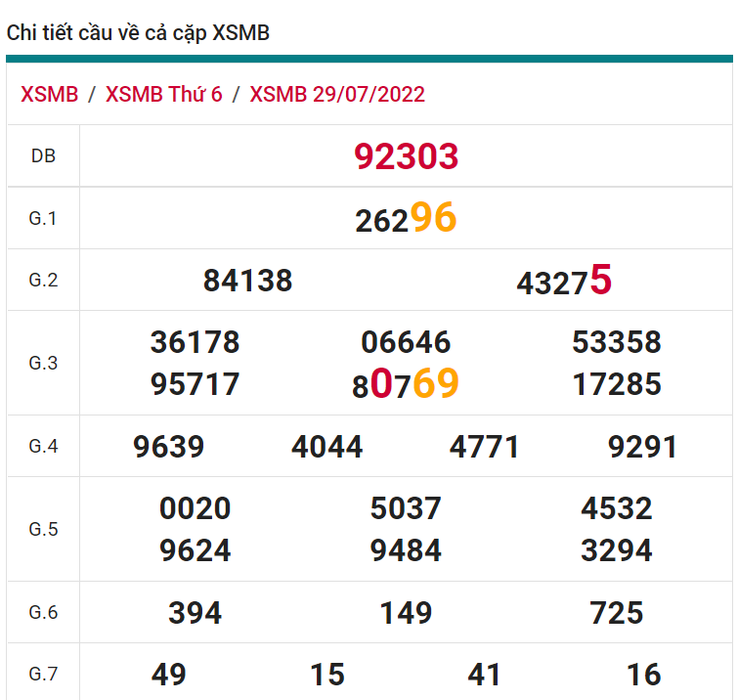Select the highlighted G.3 number 80769
738x700 pixels.
click(406, 384)
